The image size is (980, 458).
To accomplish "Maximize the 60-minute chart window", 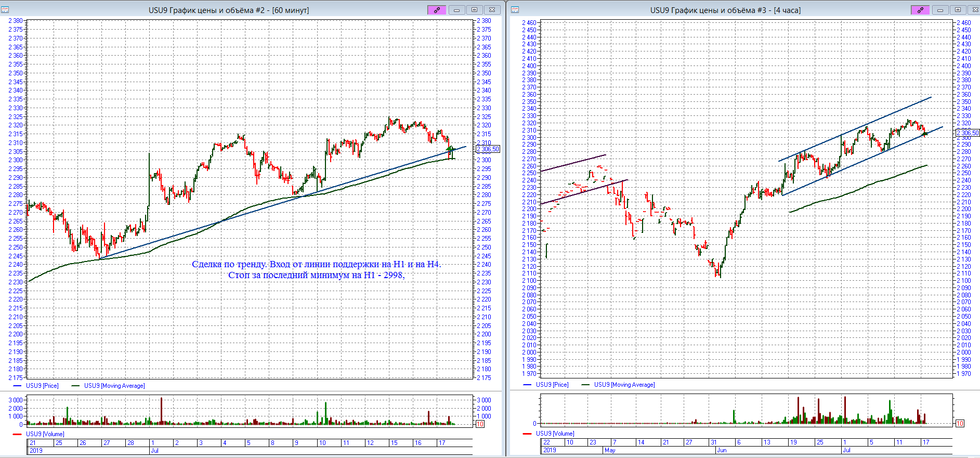I will [x=474, y=10].
